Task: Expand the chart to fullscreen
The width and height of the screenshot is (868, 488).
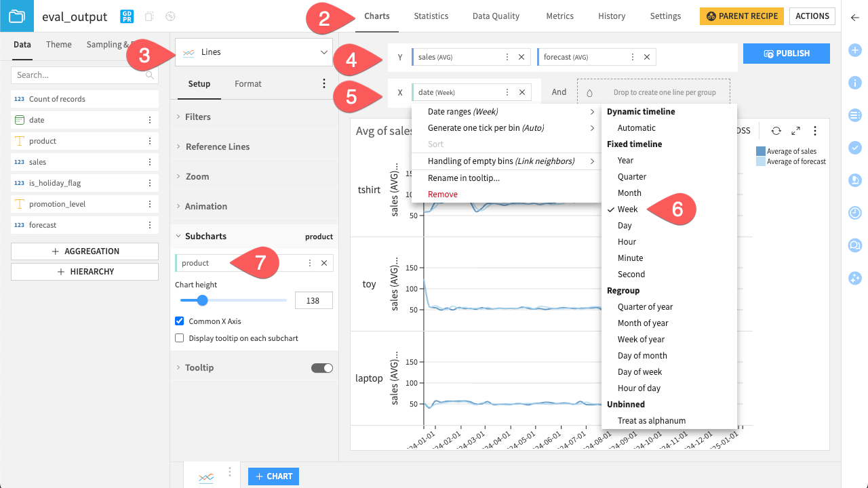Action: coord(795,131)
